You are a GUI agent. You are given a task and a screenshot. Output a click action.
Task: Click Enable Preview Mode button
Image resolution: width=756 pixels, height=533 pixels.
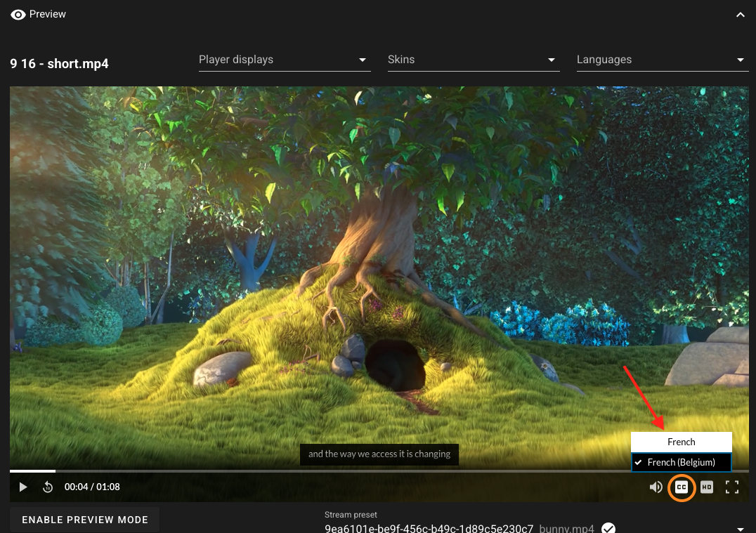tap(85, 520)
